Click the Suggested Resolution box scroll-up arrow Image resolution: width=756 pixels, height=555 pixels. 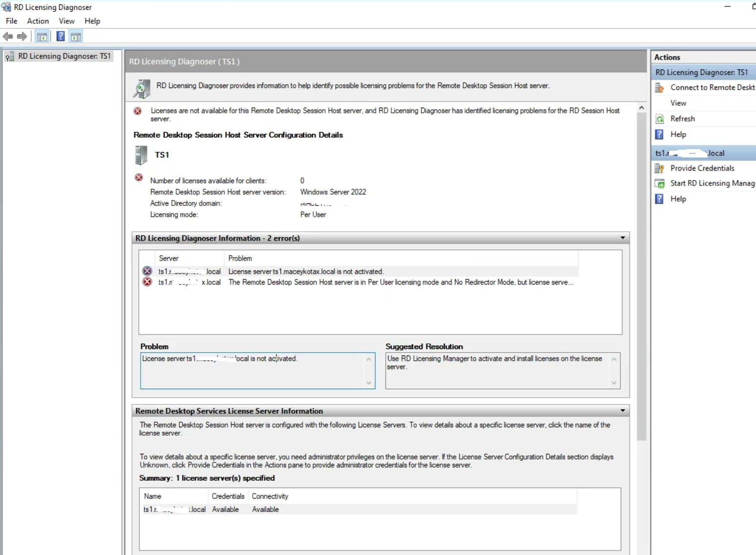click(614, 359)
